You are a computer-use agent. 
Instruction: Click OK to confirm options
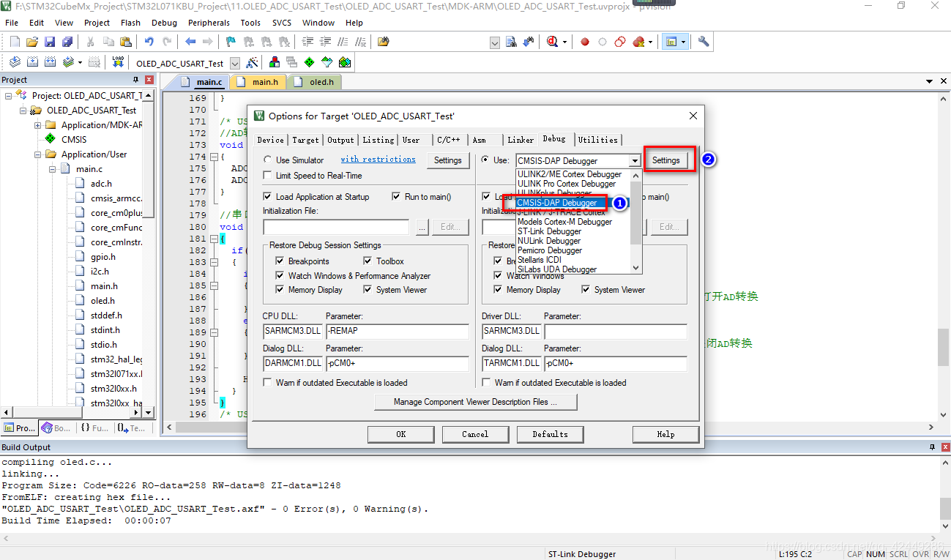400,434
